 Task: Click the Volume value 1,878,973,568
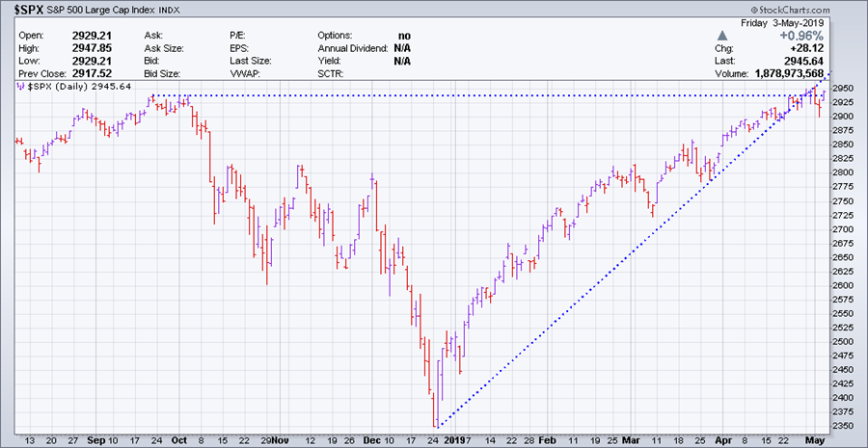point(802,72)
